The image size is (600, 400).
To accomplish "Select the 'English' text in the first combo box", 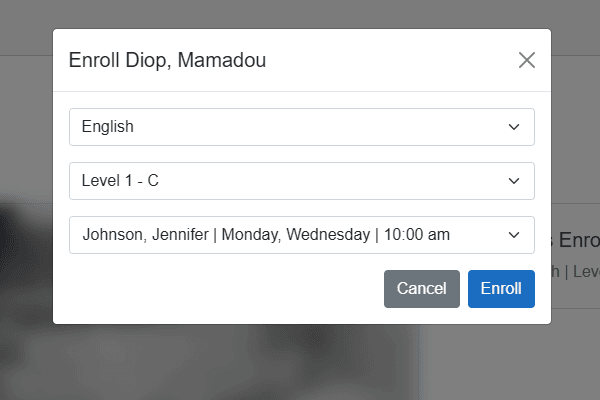I will tap(108, 127).
